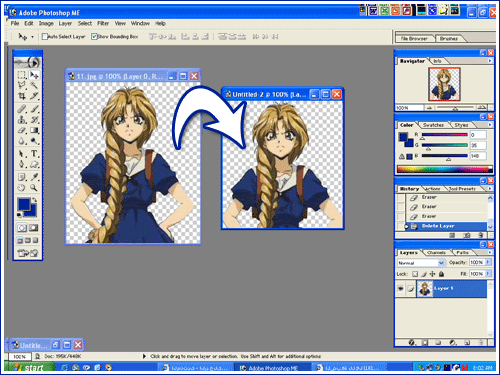This screenshot has width=500, height=375.
Task: Select the Delete Layer history state
Action: click(443, 226)
